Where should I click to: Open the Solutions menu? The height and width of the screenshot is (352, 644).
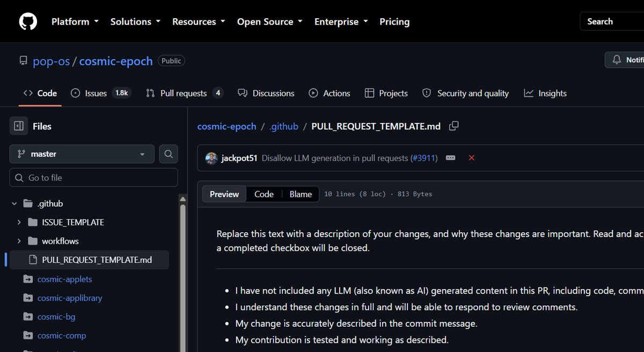(136, 21)
